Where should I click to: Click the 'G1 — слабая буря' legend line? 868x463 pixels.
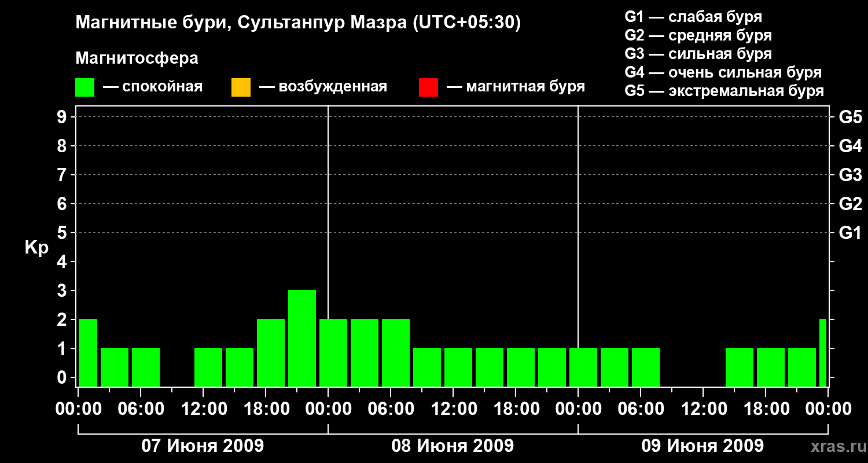pos(693,17)
